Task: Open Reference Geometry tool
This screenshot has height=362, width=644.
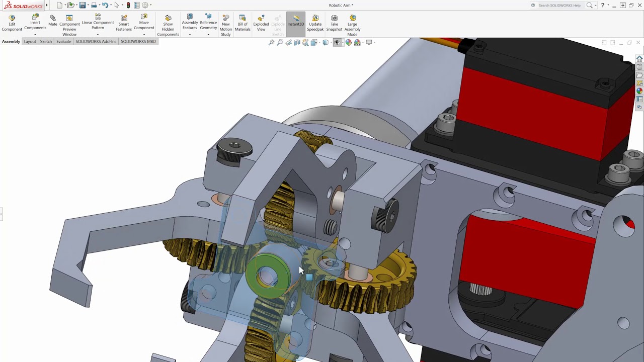Action: (x=208, y=22)
